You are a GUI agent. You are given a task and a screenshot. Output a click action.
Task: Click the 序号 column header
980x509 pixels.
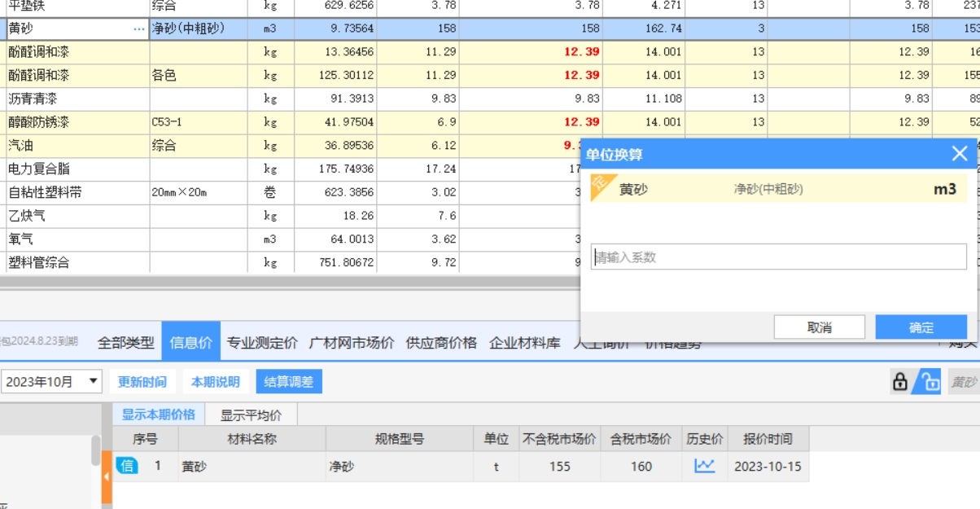[145, 439]
